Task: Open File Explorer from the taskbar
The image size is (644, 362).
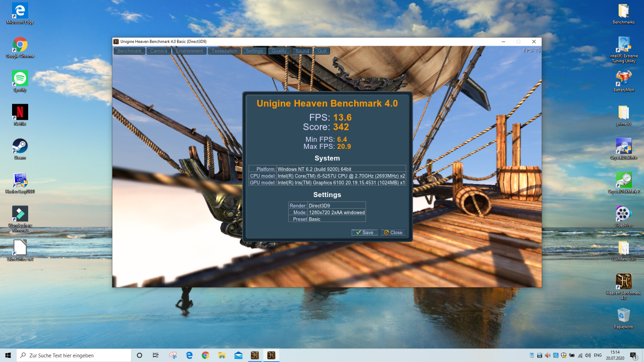Action: tap(221, 355)
